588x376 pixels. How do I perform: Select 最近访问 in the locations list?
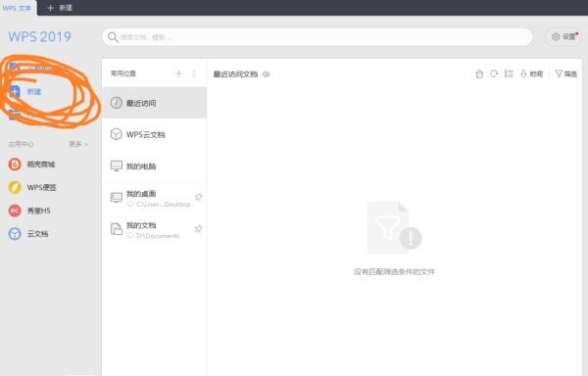[154, 103]
